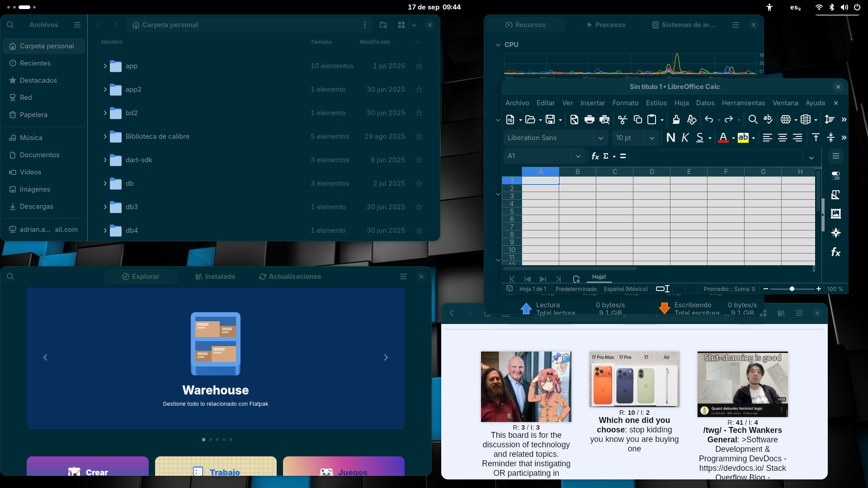Open Descargas in Archivos sidebar

click(x=44, y=206)
